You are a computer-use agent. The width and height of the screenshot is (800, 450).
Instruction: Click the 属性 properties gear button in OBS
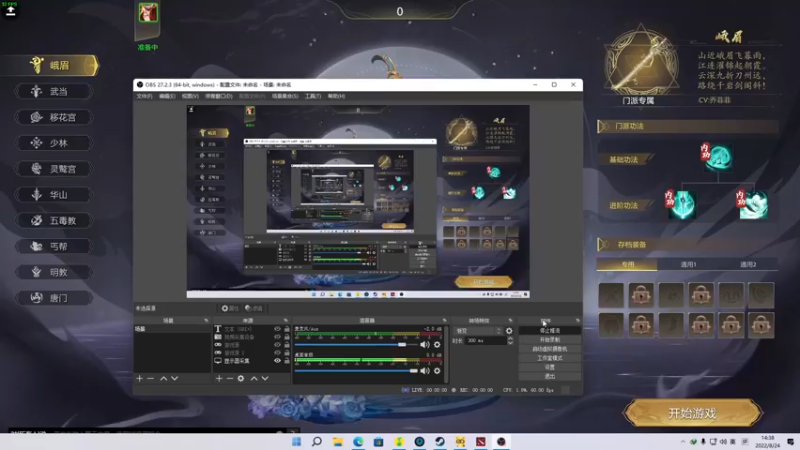pos(230,308)
